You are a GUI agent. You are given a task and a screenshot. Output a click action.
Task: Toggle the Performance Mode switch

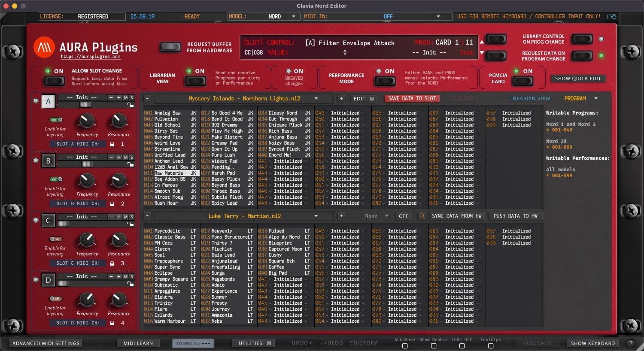pos(385,81)
